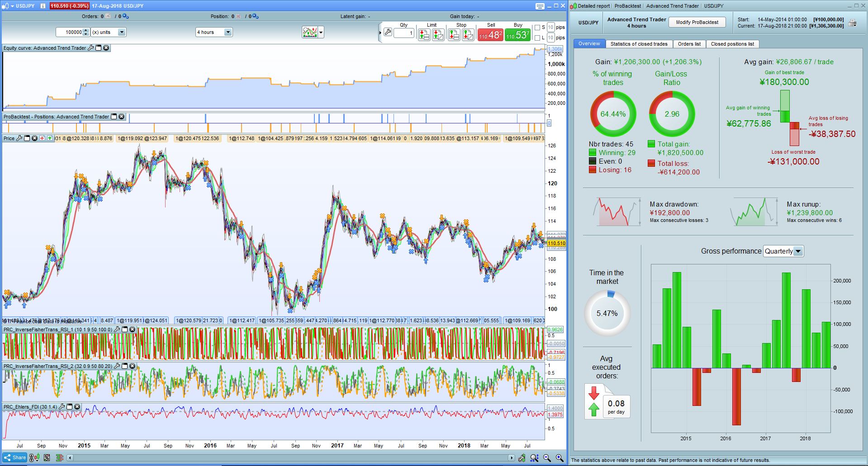Click the red Sell price button
Screen dimensions: 868x466
coord(490,35)
